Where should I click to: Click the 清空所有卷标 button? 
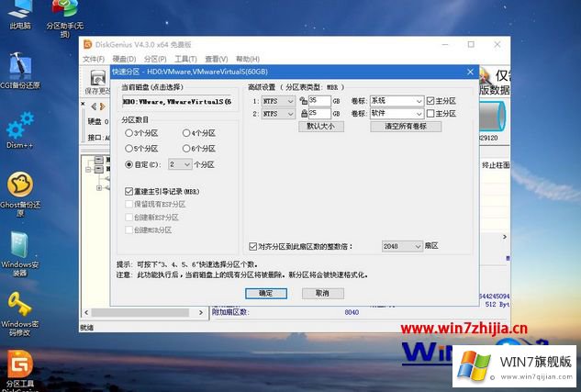click(x=406, y=127)
